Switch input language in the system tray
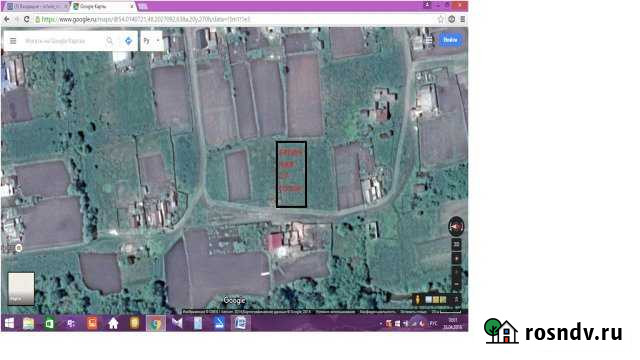Screen dimensions: 640x360 (433, 324)
